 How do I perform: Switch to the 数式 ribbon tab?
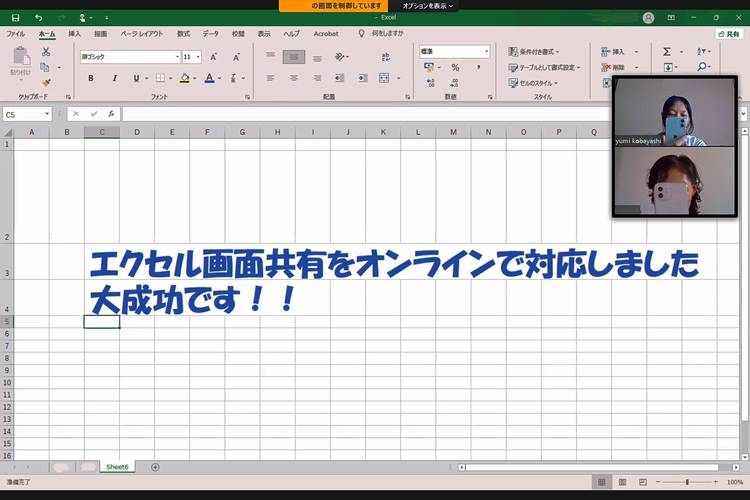(x=183, y=33)
